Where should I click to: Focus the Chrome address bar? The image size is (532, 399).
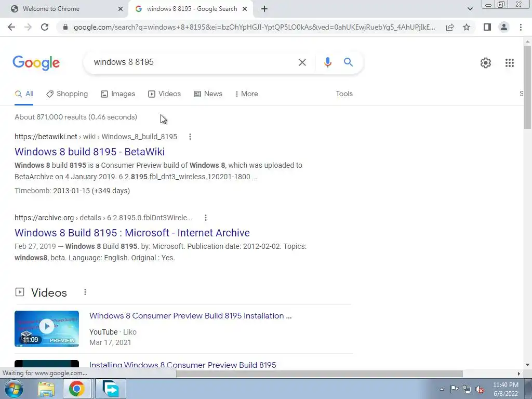[x=255, y=27]
